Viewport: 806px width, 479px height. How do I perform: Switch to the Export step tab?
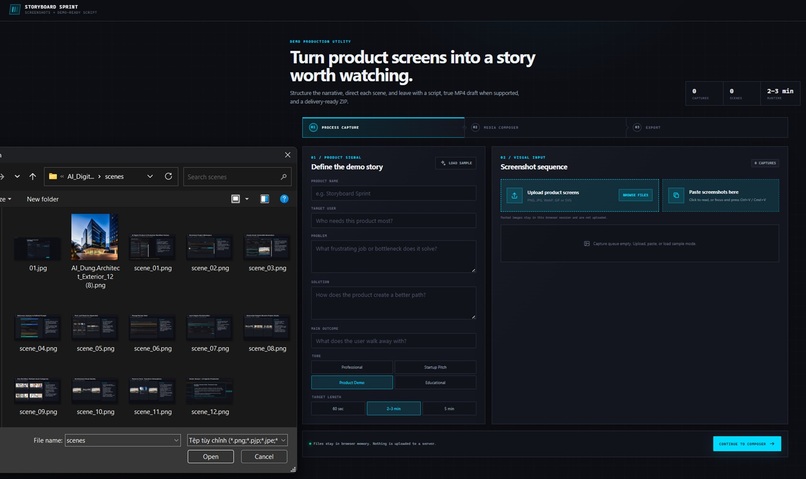(707, 127)
